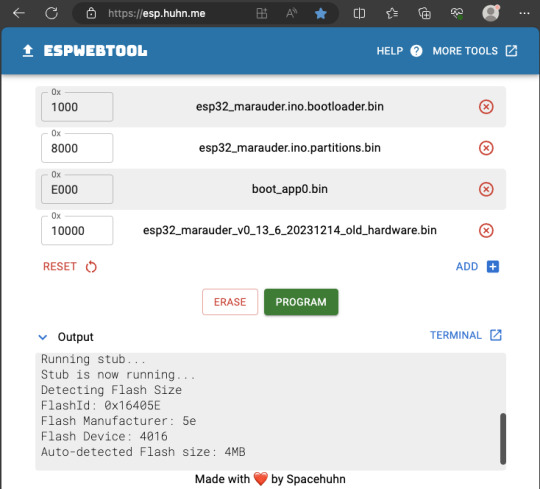Click the ESPWebTool upload logo icon
The height and width of the screenshot is (489, 540).
coord(28,51)
